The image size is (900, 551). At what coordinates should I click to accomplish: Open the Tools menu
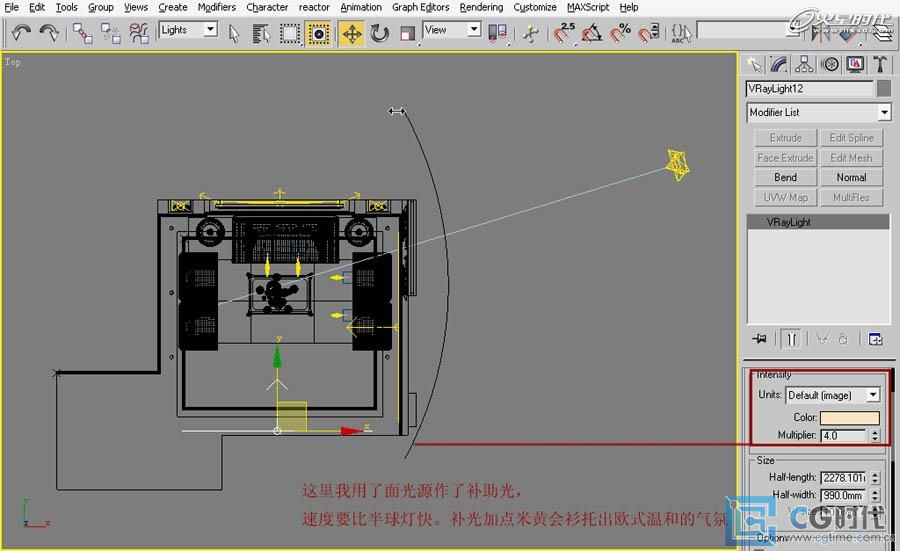(67, 7)
